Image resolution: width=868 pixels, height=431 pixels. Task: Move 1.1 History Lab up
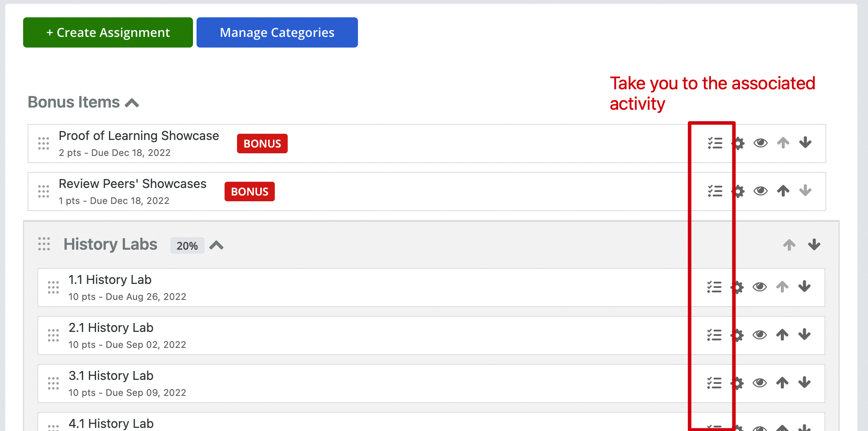(x=782, y=287)
